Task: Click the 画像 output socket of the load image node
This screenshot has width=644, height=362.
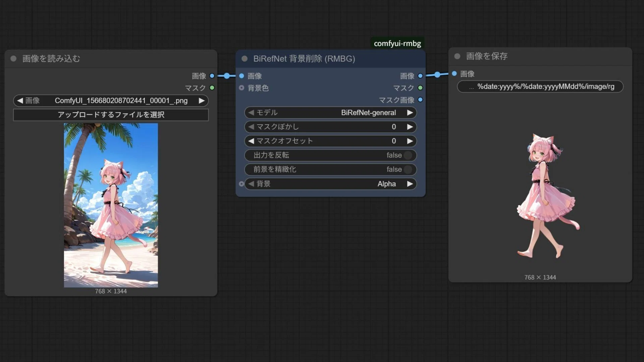Action: 212,76
